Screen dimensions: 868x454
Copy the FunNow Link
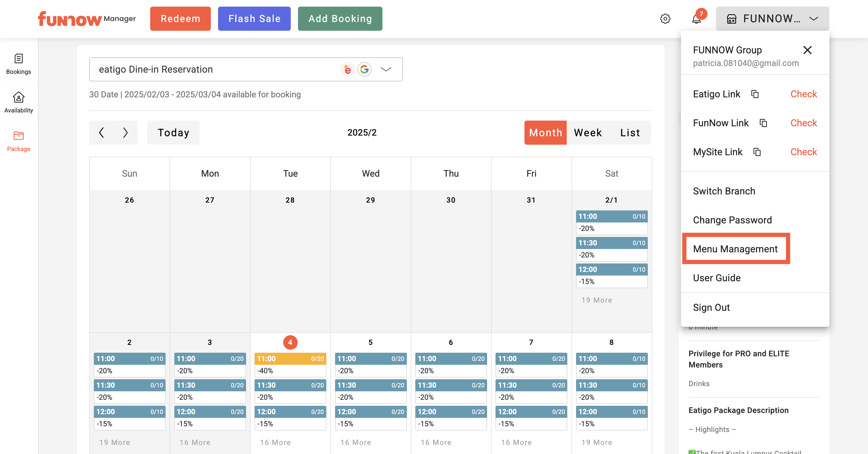tap(763, 123)
